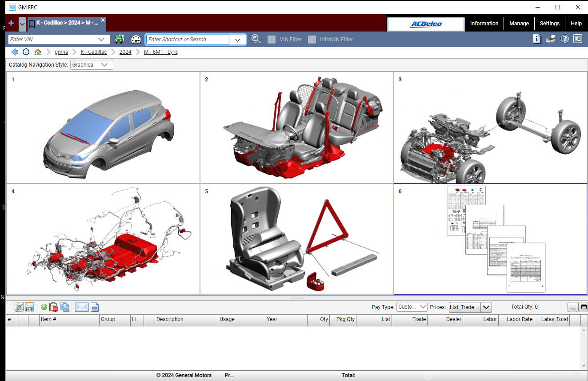The image size is (588, 381).
Task: Open the Settings menu
Action: coord(549,24)
